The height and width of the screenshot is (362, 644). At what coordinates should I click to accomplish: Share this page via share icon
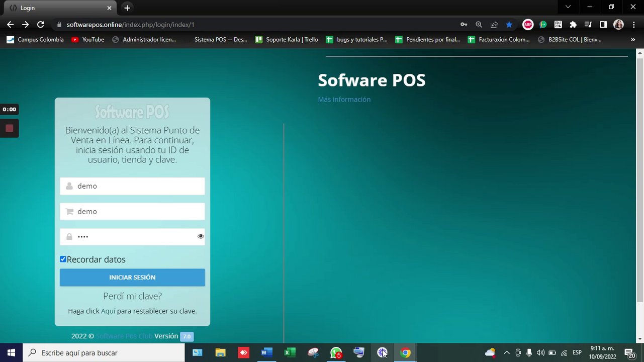pyautogui.click(x=494, y=24)
